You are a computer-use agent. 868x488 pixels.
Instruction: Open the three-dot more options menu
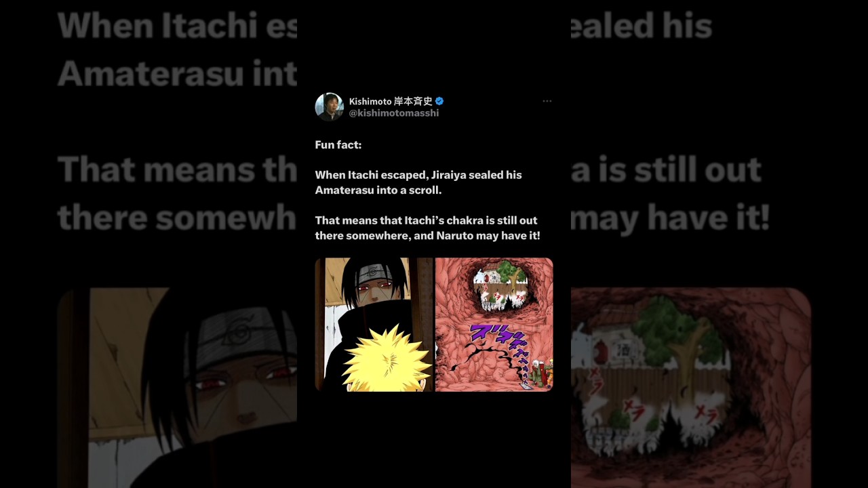(x=547, y=101)
